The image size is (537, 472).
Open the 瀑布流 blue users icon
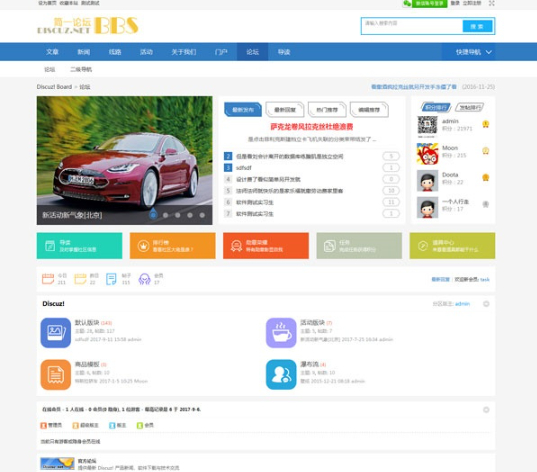(281, 374)
